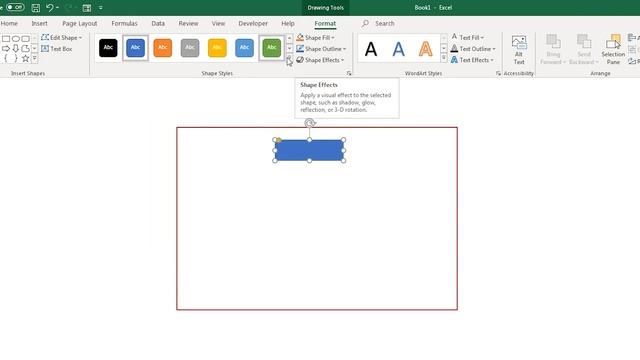Click the rotation handle above the blue rectangle
The height and width of the screenshot is (360, 640).
point(310,123)
